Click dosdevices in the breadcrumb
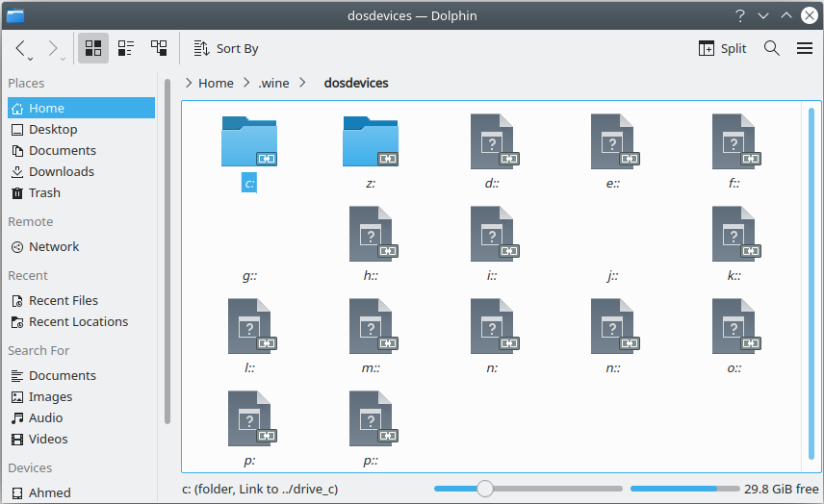Screen dimensions: 824x504 (x=356, y=83)
